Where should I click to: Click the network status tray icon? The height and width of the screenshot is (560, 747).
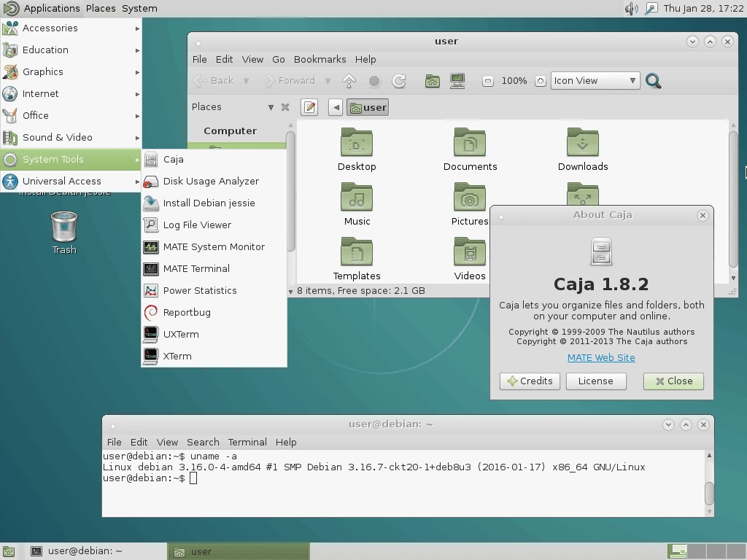point(651,9)
